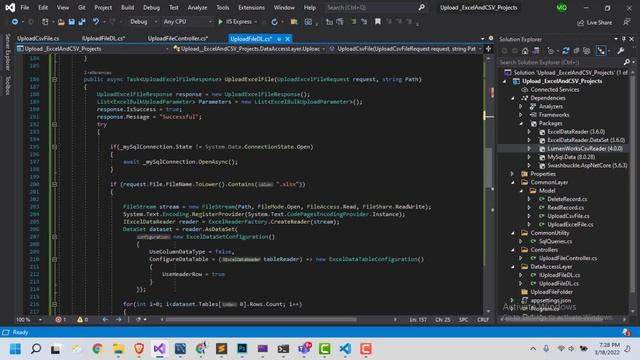Click the split editor plus icon
The height and width of the screenshot is (360, 640).
[x=488, y=49]
